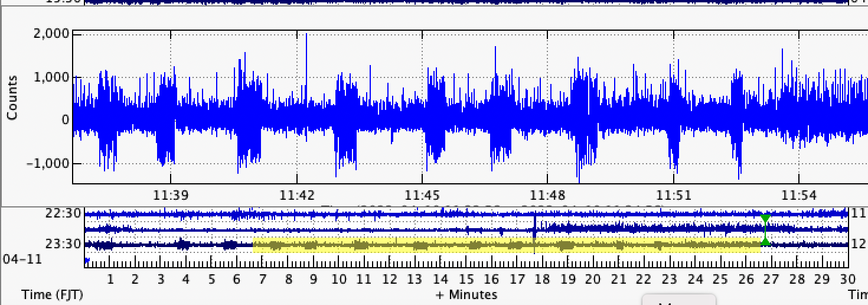Click the 11:48 time axis label

pyautogui.click(x=548, y=194)
